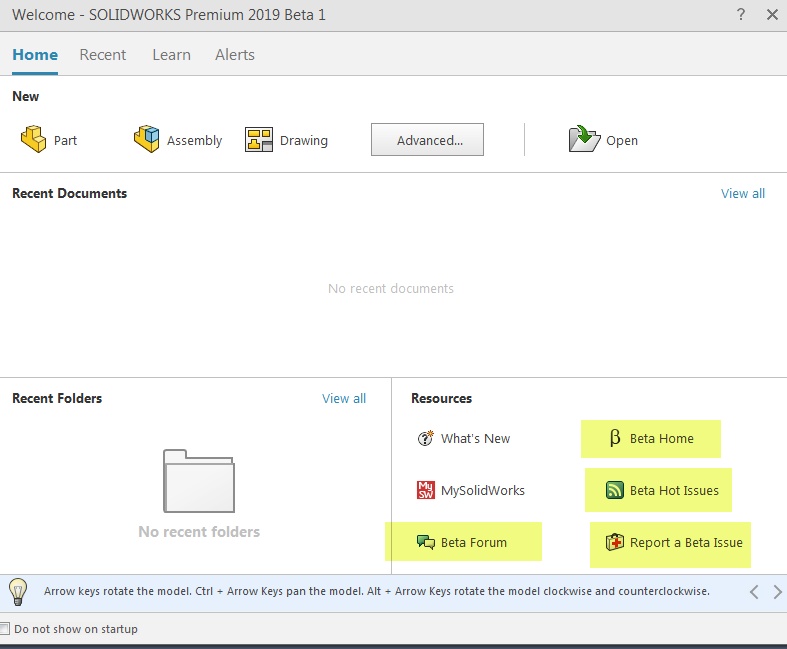Open the MySolidWorks link
787x649 pixels.
tap(483, 490)
